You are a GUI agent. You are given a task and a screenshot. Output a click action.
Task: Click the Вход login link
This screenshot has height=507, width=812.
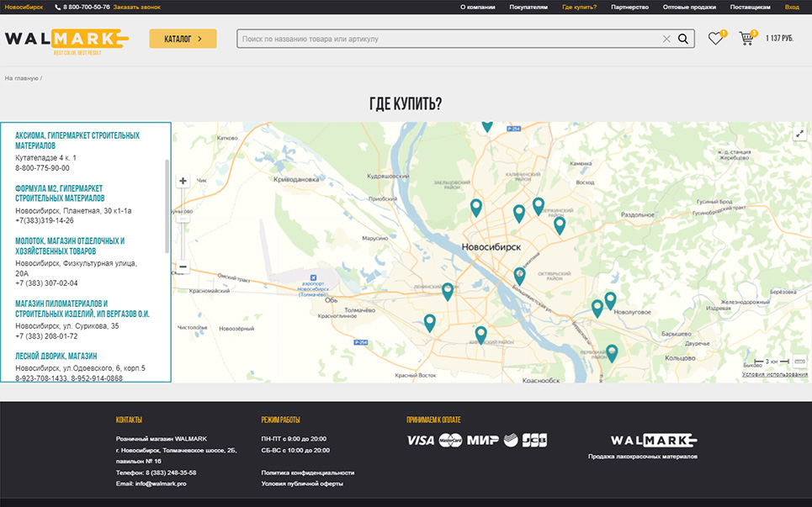click(792, 8)
